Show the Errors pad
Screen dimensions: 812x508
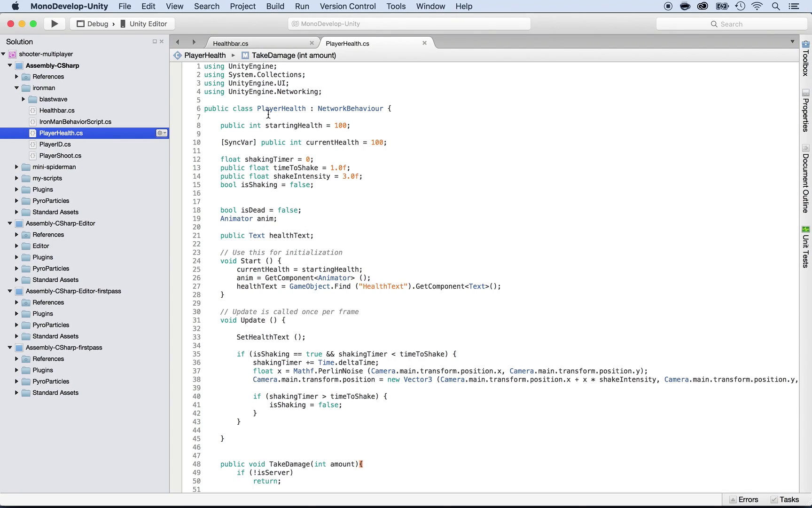[x=743, y=500]
